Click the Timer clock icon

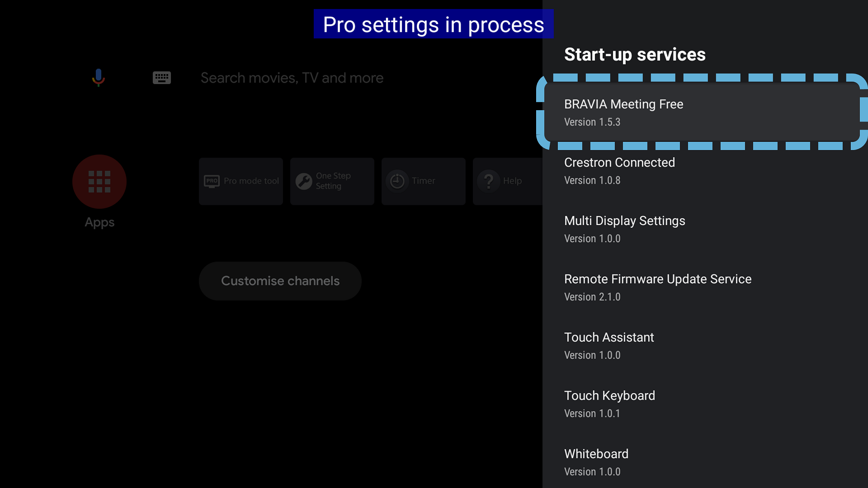coord(397,181)
